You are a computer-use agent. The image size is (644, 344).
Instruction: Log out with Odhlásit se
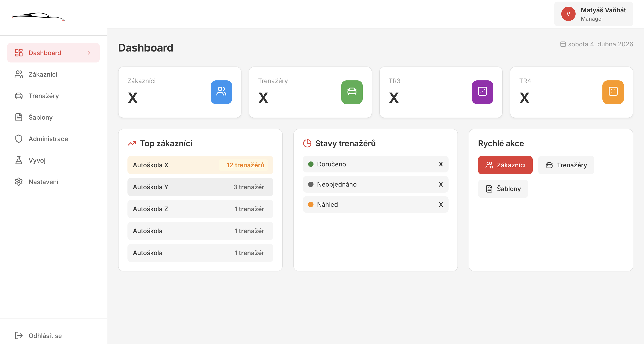(45, 335)
